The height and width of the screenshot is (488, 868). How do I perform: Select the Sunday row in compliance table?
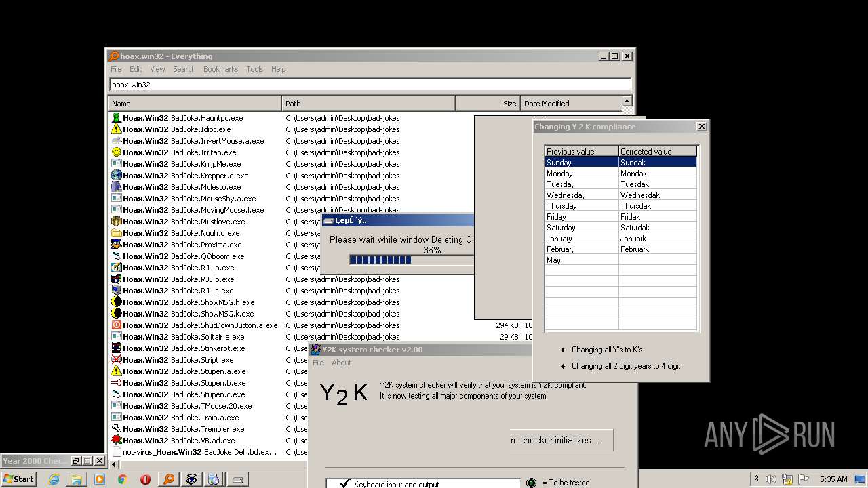click(x=620, y=163)
